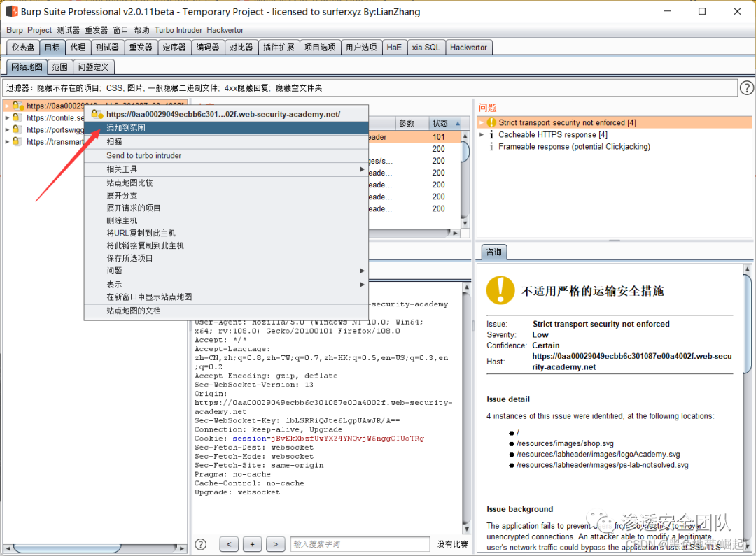Switch to the 重发器 tab
This screenshot has width=756, height=556.
pyautogui.click(x=141, y=48)
